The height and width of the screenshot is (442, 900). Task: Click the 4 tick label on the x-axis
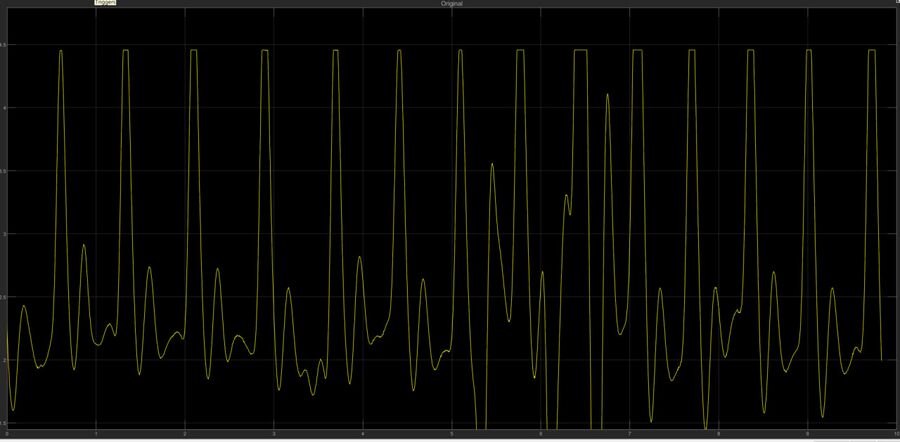pos(362,435)
